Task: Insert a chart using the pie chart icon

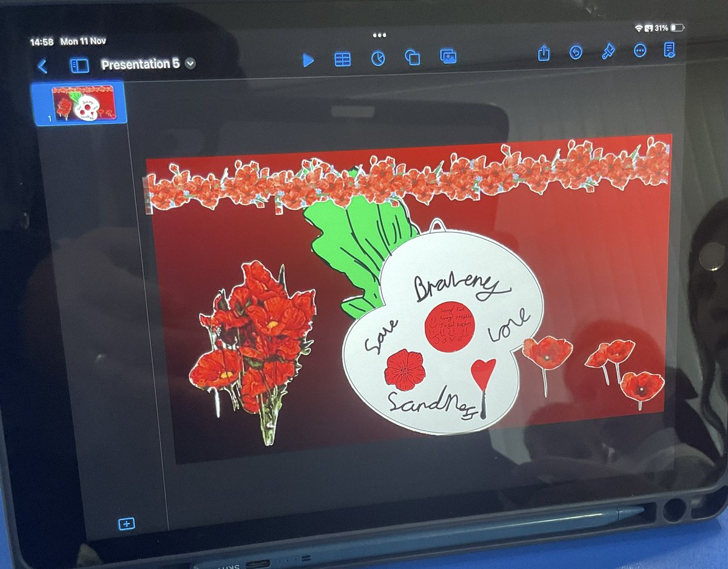Action: [x=378, y=58]
